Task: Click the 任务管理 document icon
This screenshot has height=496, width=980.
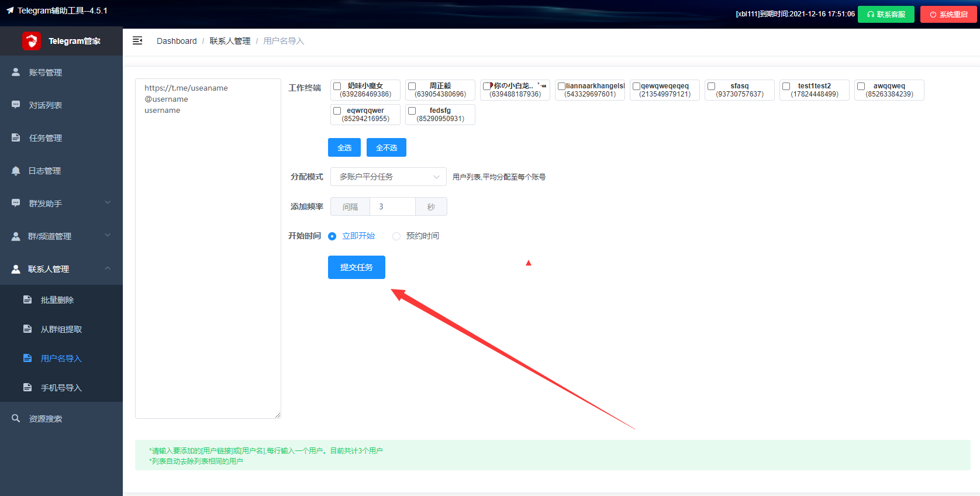Action: 16,137
